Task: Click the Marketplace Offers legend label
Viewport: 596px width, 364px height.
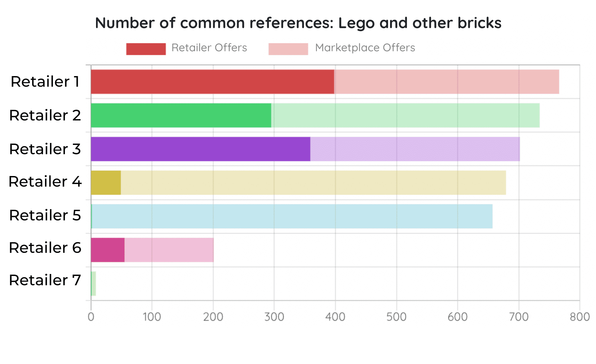Action: pos(365,48)
